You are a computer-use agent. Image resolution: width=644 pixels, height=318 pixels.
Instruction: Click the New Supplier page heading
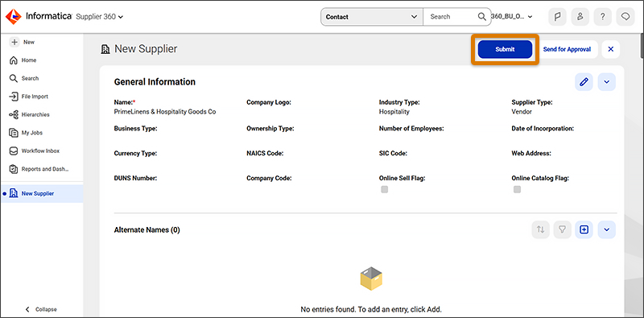(146, 49)
